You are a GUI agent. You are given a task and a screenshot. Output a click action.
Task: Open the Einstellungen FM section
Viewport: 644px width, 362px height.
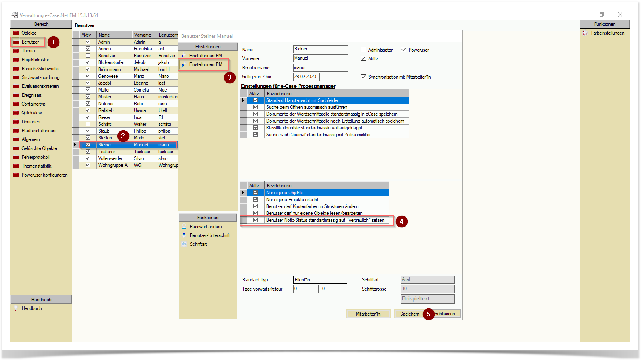point(205,56)
